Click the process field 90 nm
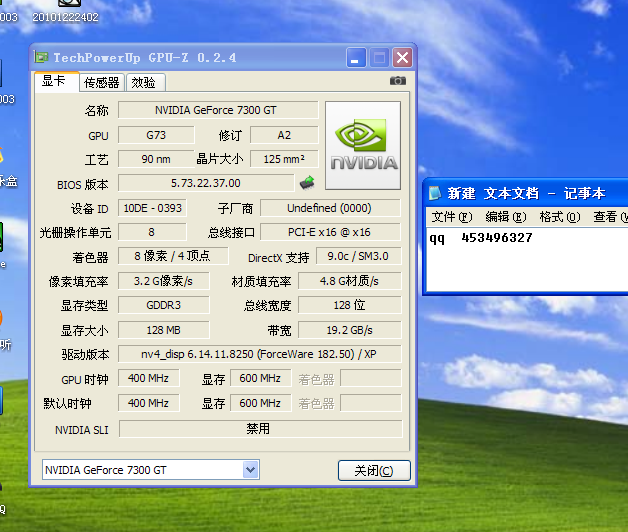Screen dimensions: 628x532 coord(156,159)
